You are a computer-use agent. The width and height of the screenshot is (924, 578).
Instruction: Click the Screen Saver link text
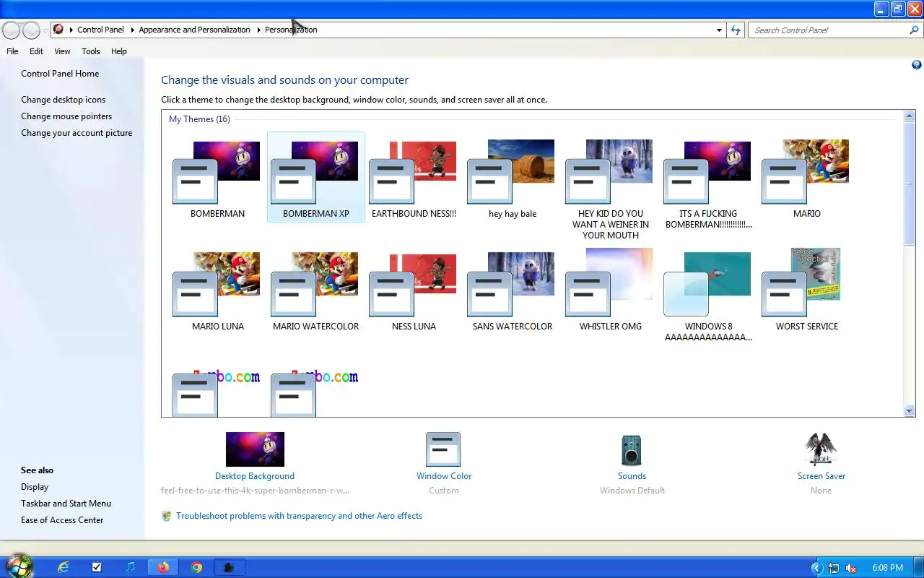point(821,476)
